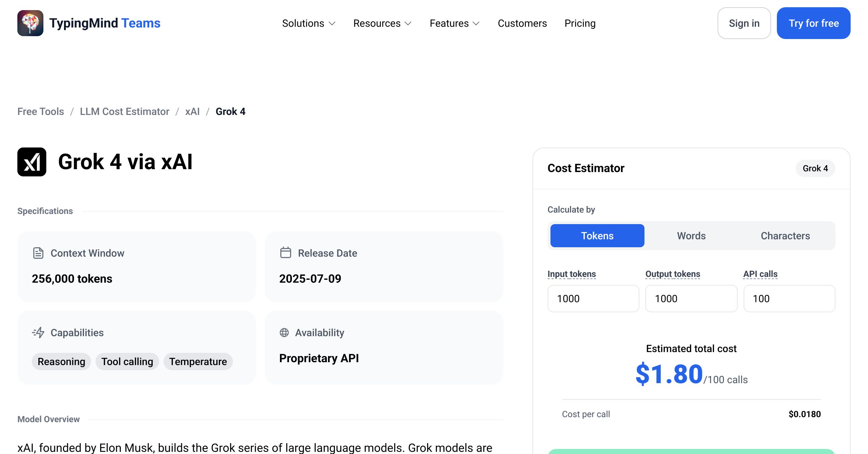Click the Proprietary API text
This screenshot has height=454, width=868.
pos(319,358)
